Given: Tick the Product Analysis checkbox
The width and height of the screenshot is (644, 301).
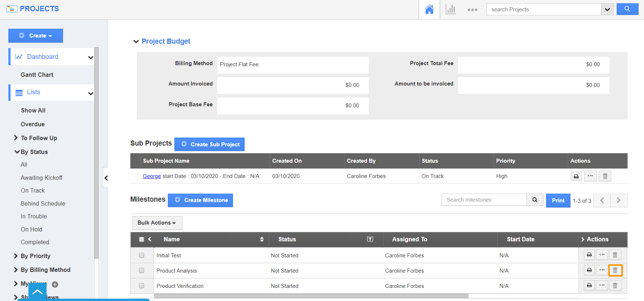Looking at the screenshot, I should click(142, 271).
